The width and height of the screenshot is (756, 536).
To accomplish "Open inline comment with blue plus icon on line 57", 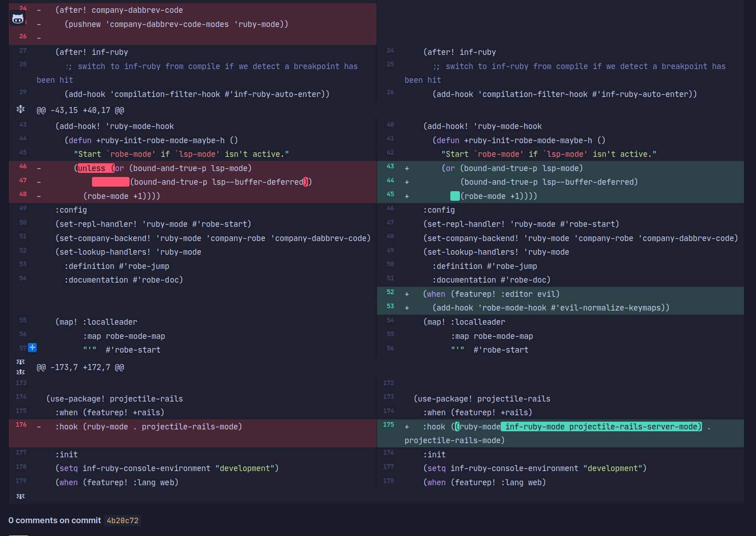I will (x=32, y=348).
